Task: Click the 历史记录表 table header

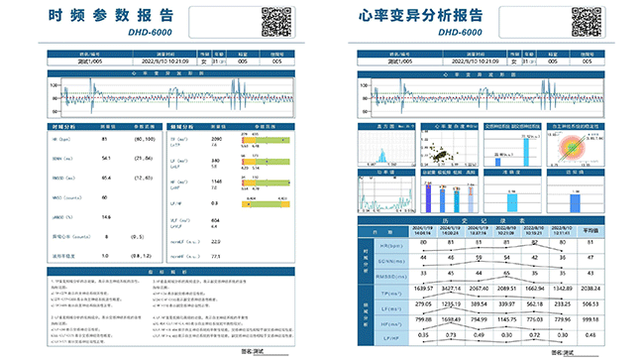Action: tap(481, 220)
